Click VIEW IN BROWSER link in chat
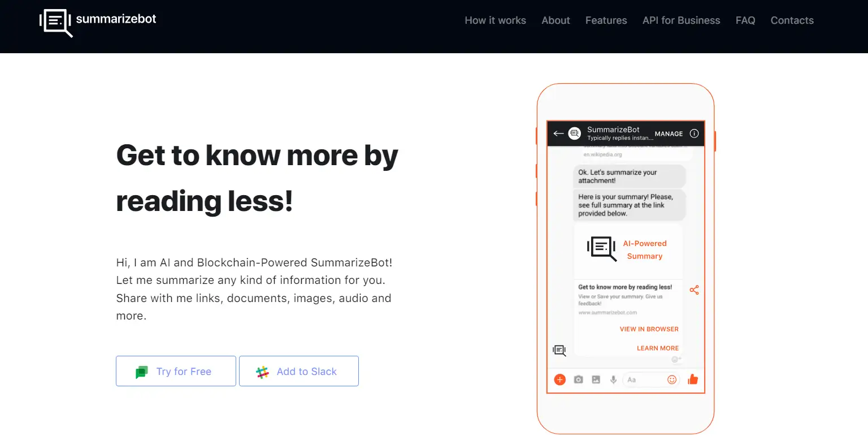This screenshot has width=868, height=444. (x=649, y=329)
